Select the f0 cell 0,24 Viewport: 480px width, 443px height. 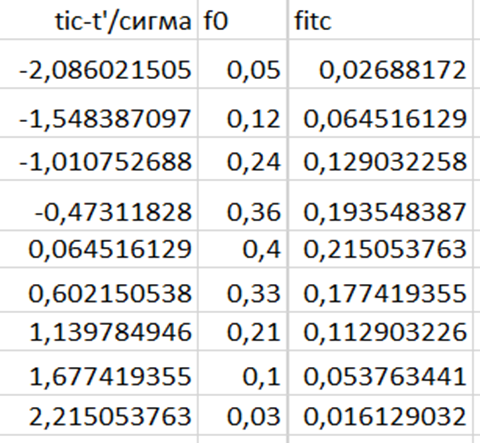[x=243, y=159]
